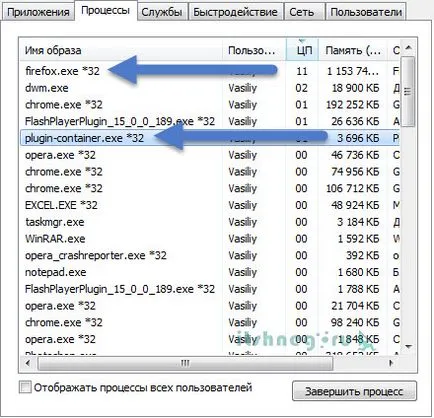
Task: Sort by the Память column header
Action: coord(353,50)
